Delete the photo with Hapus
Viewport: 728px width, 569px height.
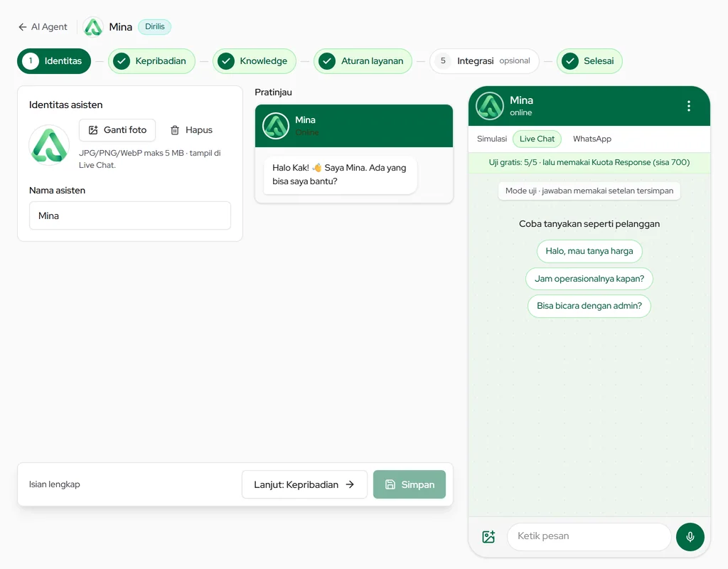click(x=191, y=130)
